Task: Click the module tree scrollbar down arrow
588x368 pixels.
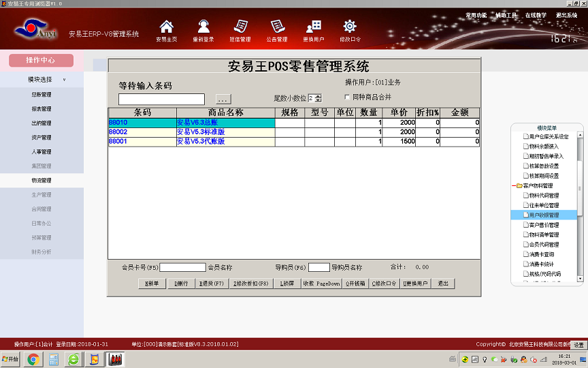Action: [x=580, y=279]
